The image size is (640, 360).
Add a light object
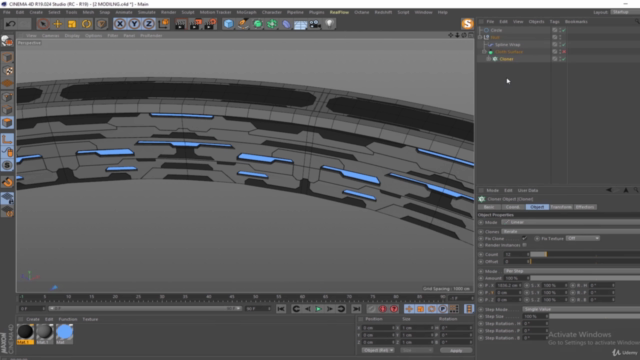329,24
